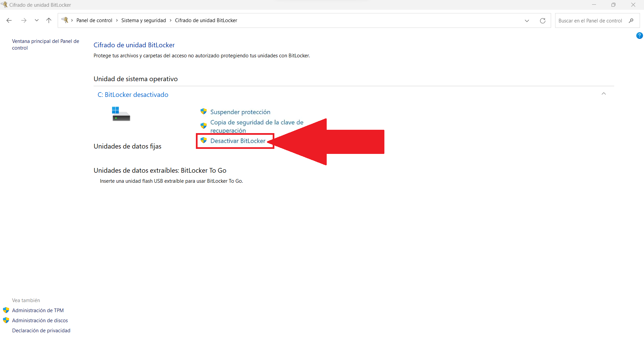The height and width of the screenshot is (340, 644).
Task: Expand the address bar history dropdown
Action: (x=527, y=21)
